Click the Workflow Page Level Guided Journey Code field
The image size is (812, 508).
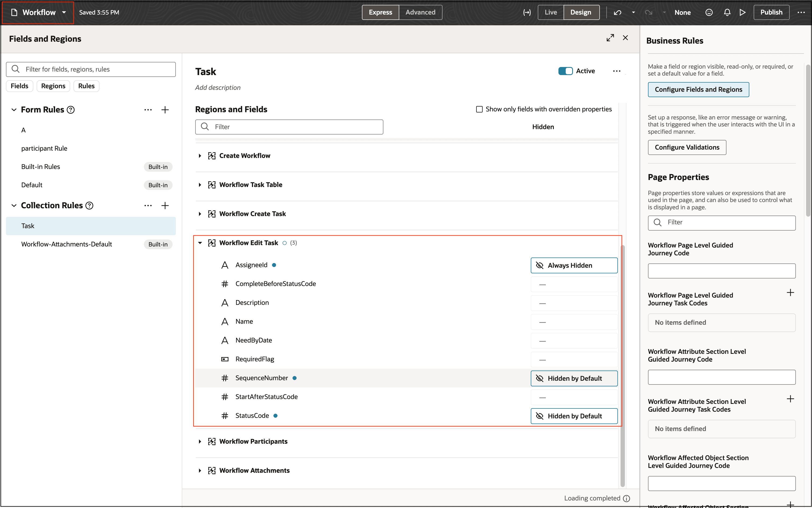coord(721,271)
